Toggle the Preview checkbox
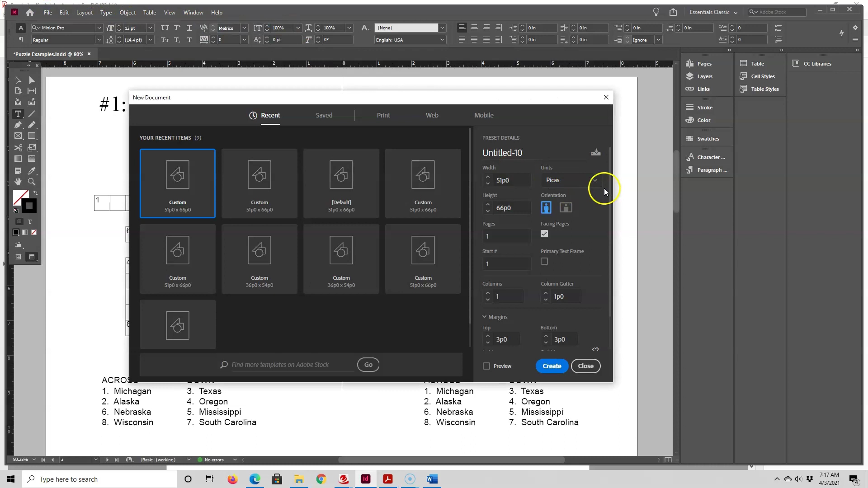 (x=486, y=366)
